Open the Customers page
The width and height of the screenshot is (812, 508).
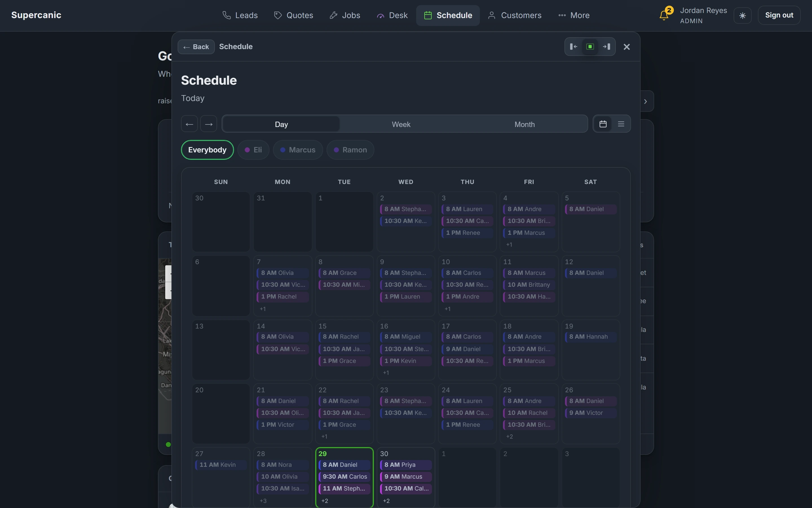515,16
